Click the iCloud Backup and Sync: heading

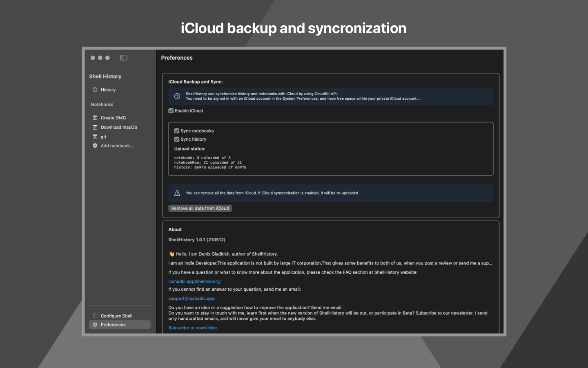pyautogui.click(x=196, y=82)
